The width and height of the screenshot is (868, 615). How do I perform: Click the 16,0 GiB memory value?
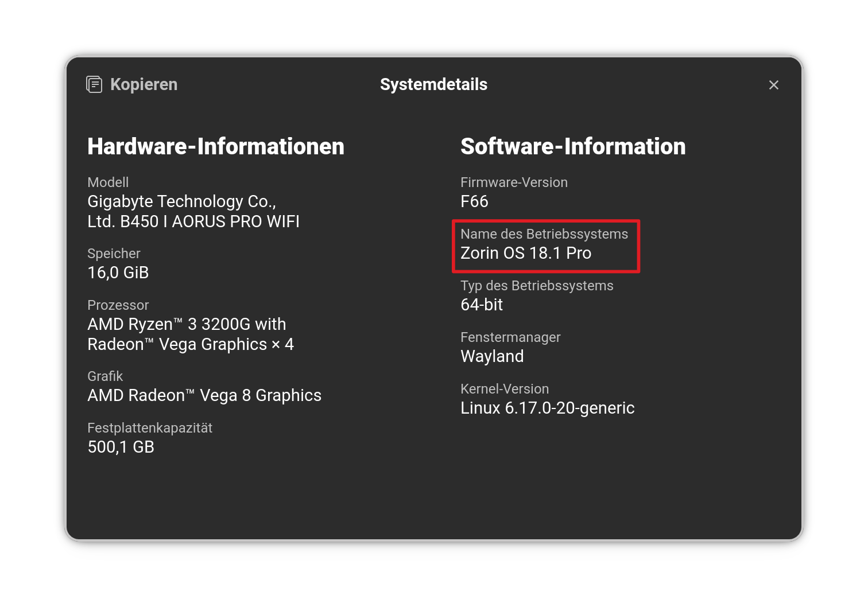(118, 273)
